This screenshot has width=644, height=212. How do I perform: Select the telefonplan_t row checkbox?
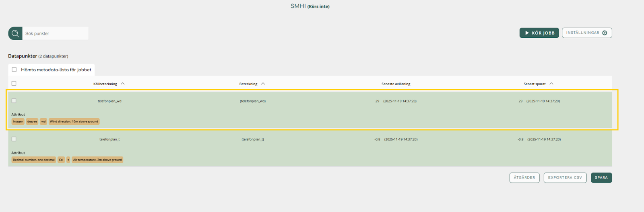pos(14,139)
